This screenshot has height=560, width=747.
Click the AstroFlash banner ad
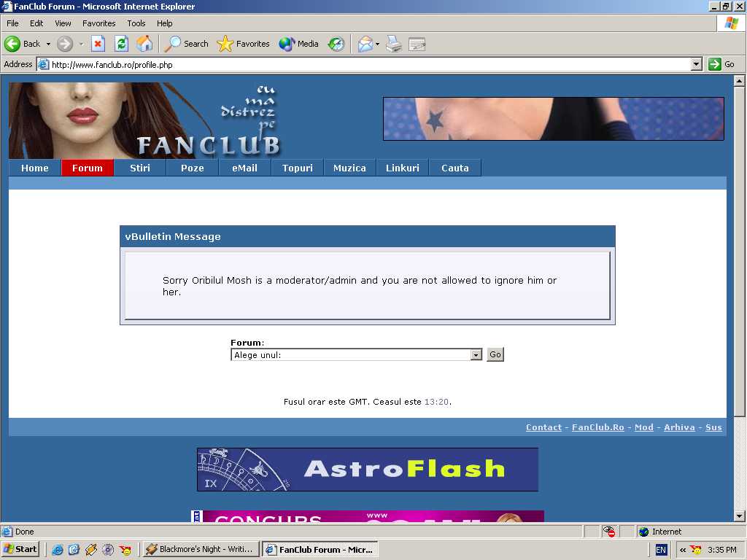(x=368, y=469)
